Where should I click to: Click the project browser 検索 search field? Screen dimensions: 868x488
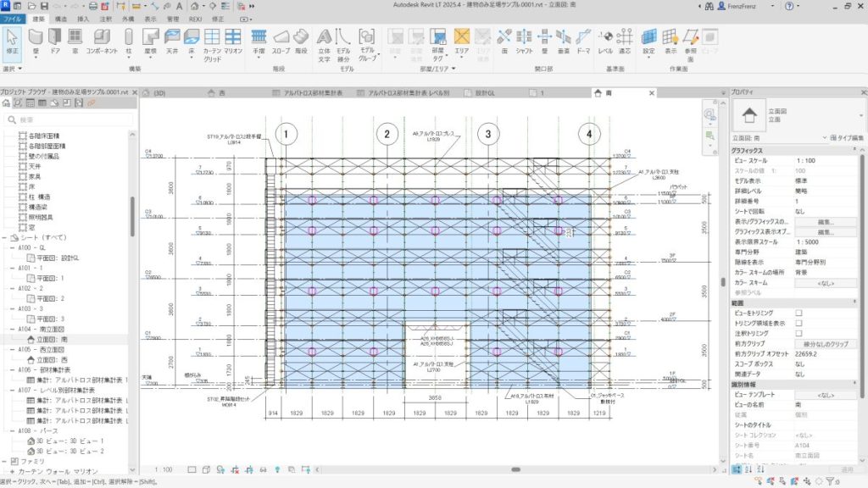pos(68,119)
